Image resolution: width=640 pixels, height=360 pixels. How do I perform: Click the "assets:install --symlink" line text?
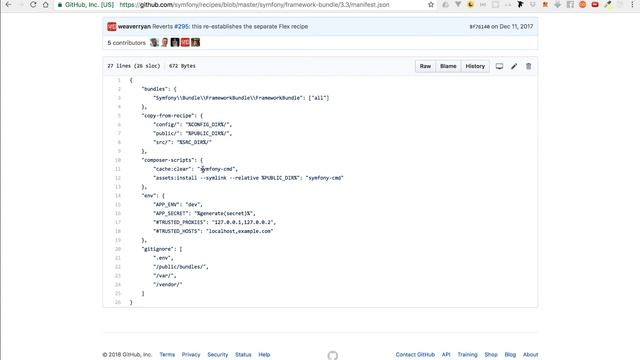pyautogui.click(x=248, y=178)
